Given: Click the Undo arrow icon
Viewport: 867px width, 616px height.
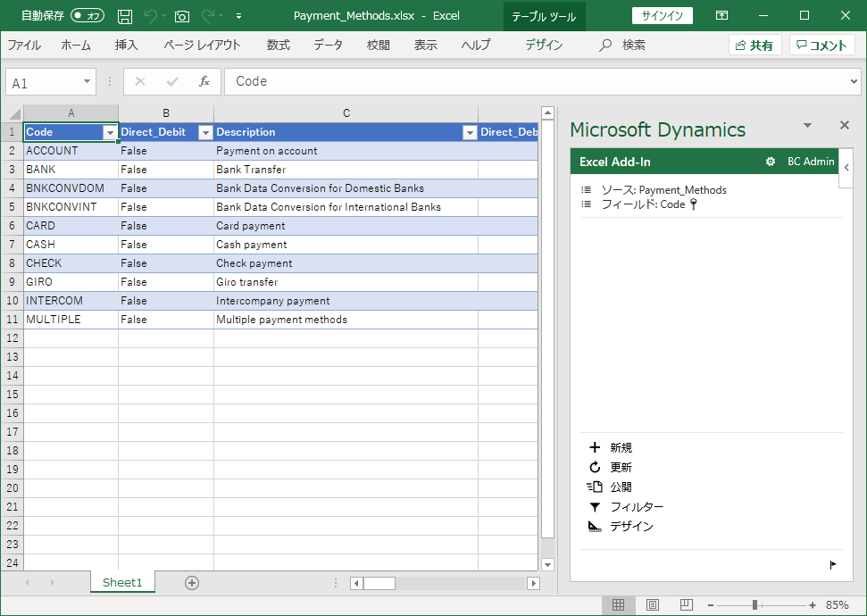Looking at the screenshot, I should tap(150, 16).
